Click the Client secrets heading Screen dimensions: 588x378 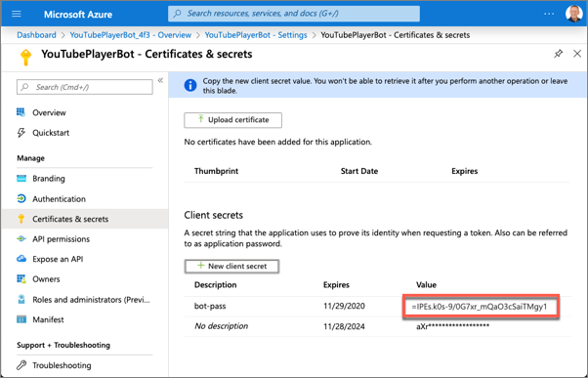(213, 215)
